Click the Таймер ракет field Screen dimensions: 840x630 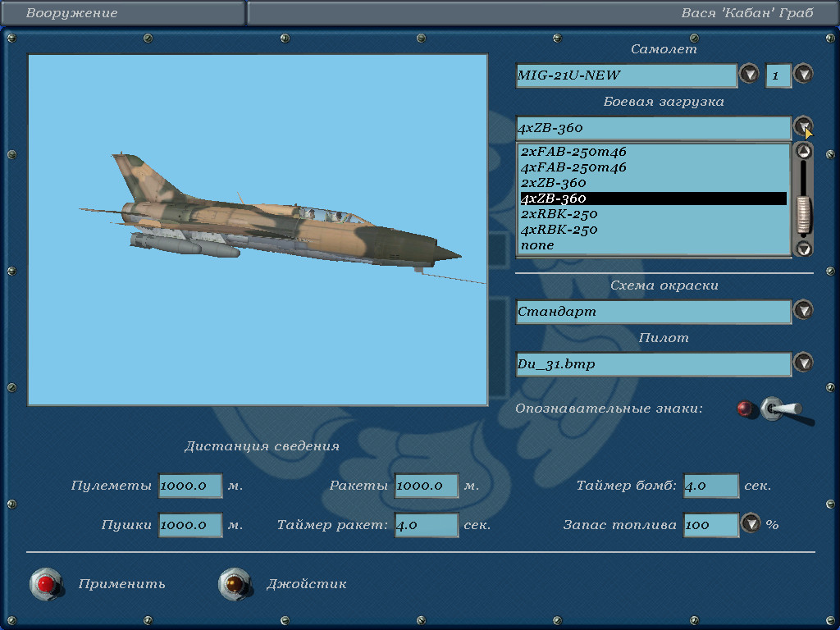click(427, 525)
